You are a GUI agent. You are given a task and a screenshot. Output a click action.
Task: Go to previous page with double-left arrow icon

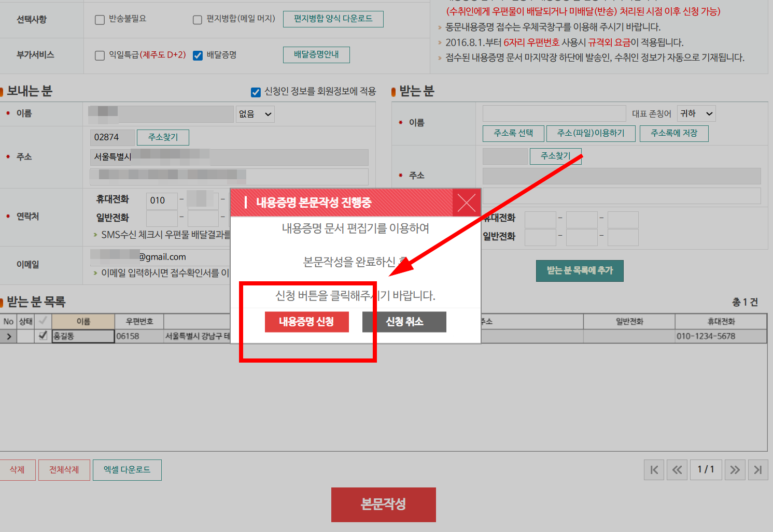[x=677, y=470]
